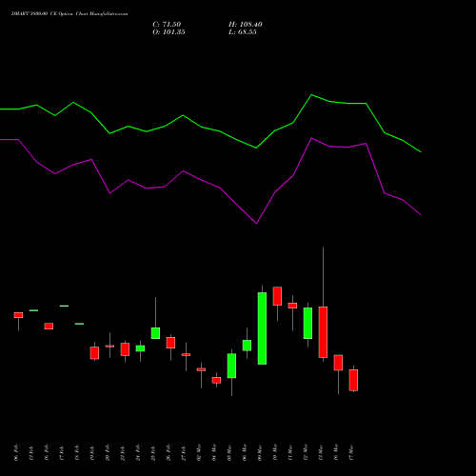Click the '09 Mar' date label

[260, 452]
